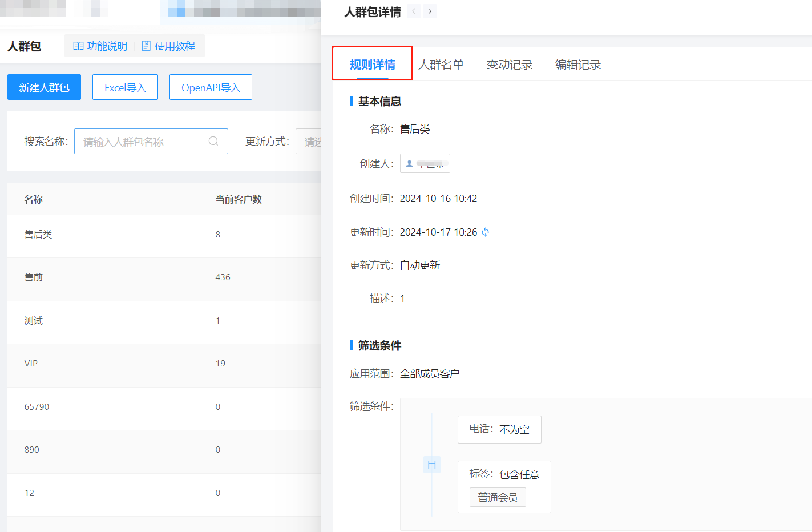Switch to the 变动记录 tab
812x532 pixels.
click(510, 65)
